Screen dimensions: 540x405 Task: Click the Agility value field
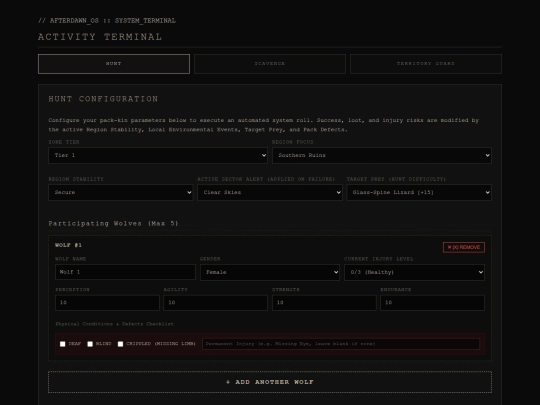tap(216, 303)
